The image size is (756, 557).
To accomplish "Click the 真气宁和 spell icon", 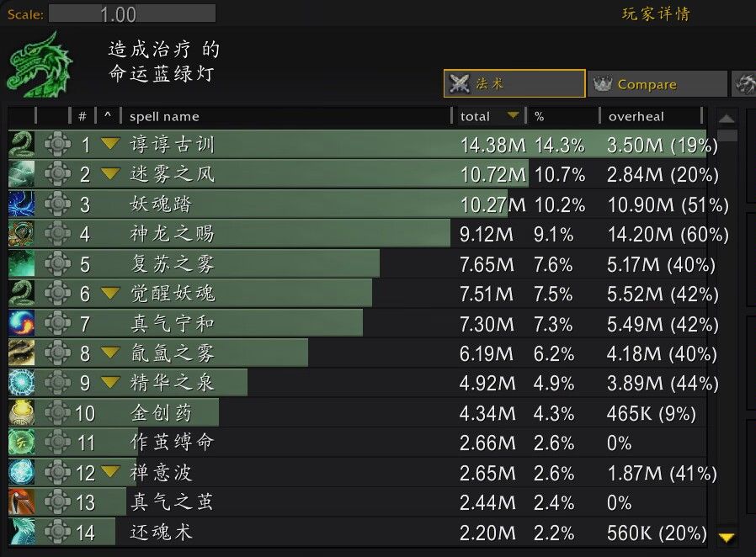I will (x=21, y=323).
